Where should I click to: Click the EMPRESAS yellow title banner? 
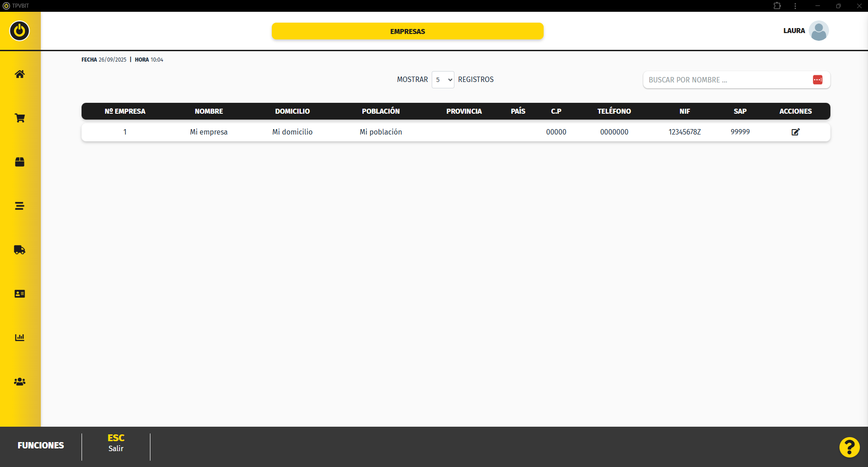pos(407,31)
